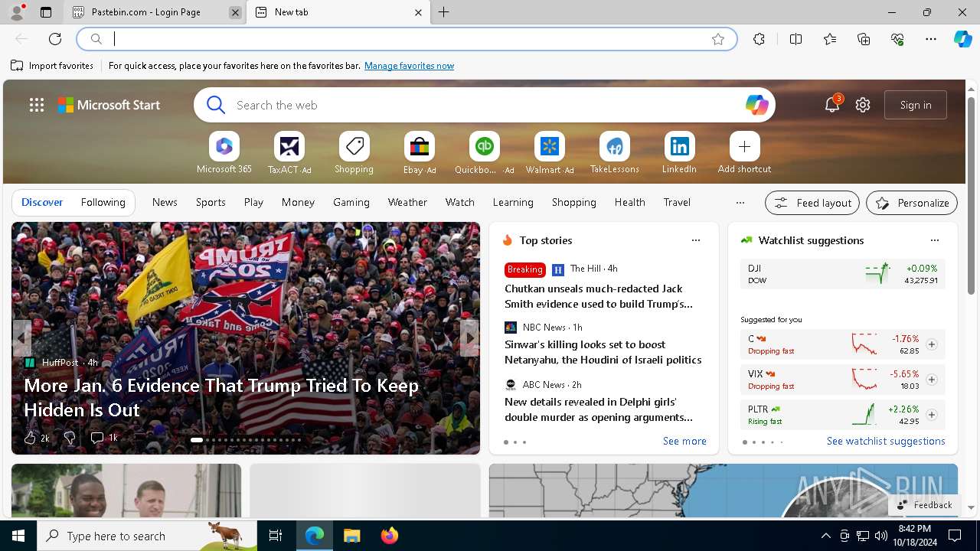980x551 pixels.
Task: Refresh the current page
Action: pos(55,39)
